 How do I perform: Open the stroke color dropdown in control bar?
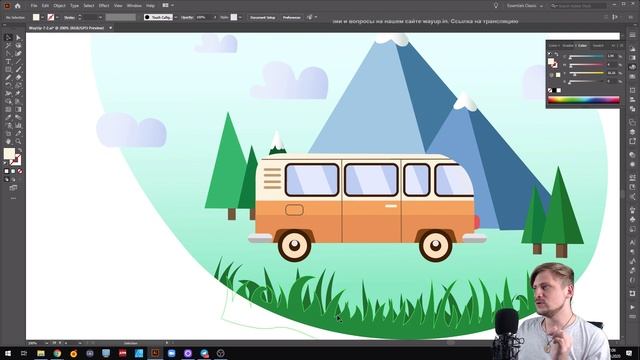[57, 17]
